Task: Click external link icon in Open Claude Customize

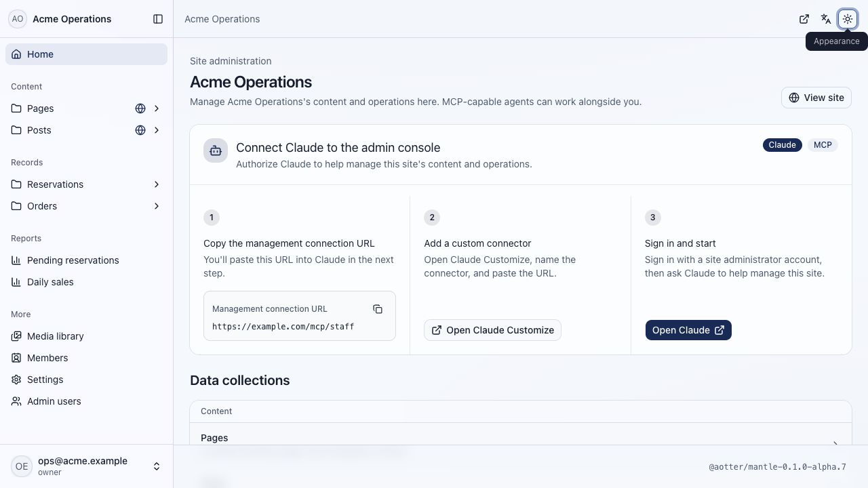Action: pos(437,330)
